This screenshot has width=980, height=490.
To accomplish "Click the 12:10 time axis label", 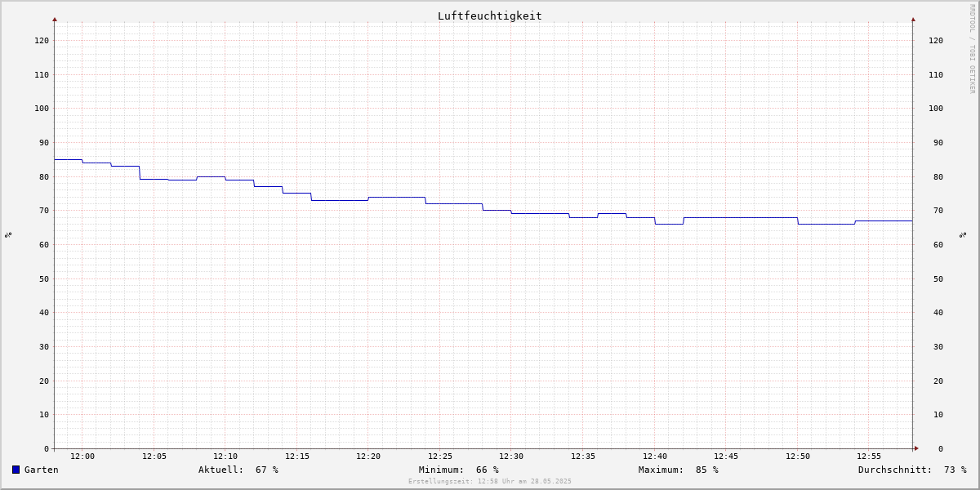I will [x=225, y=456].
